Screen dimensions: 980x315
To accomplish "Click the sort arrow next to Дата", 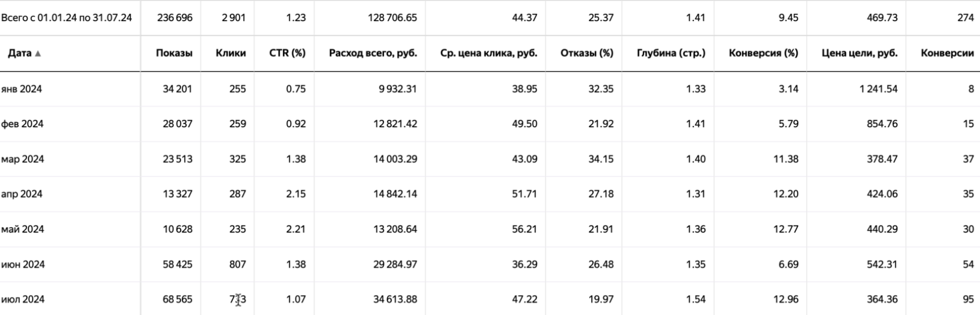I will point(38,54).
